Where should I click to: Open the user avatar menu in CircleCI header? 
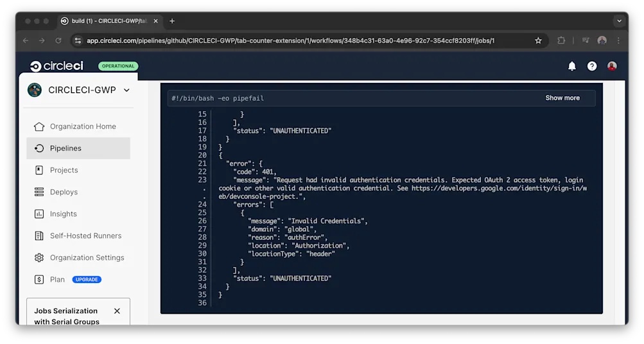tap(612, 66)
